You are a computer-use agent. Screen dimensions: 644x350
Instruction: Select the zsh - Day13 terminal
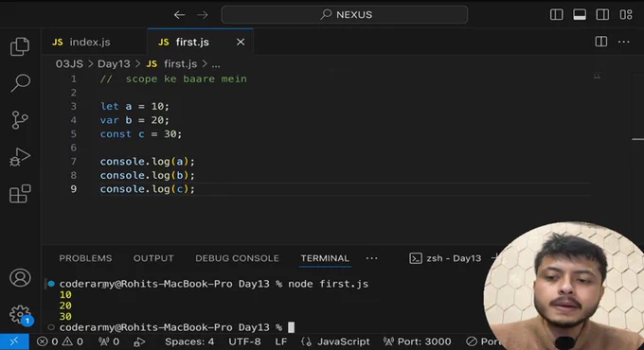(445, 258)
